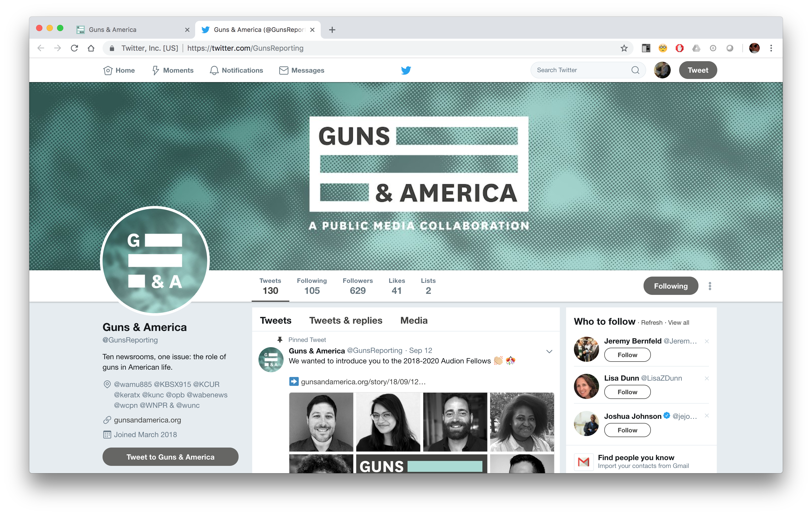Open a new browser tab
The image size is (812, 515).
click(332, 30)
